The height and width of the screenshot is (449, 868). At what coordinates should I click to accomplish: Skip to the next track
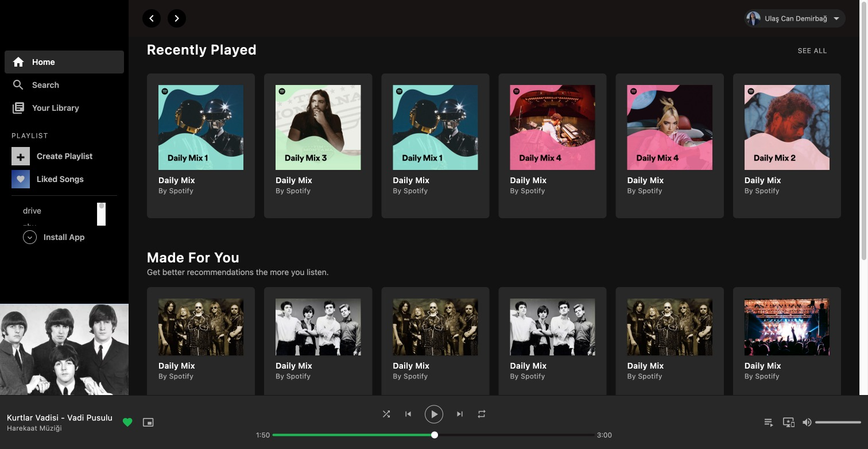pos(460,414)
